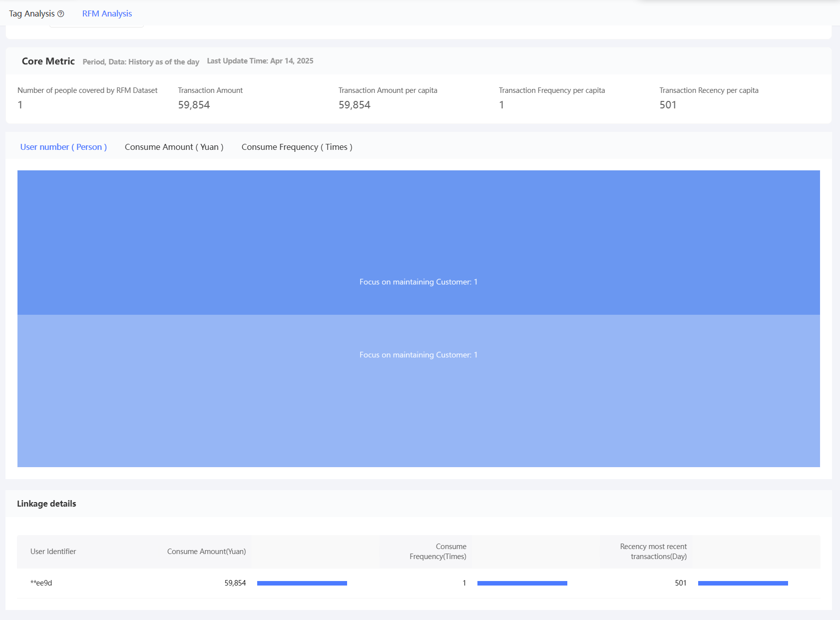Click the darker blue Focus on maintaining Customer block
This screenshot has width=840, height=620.
click(419, 242)
